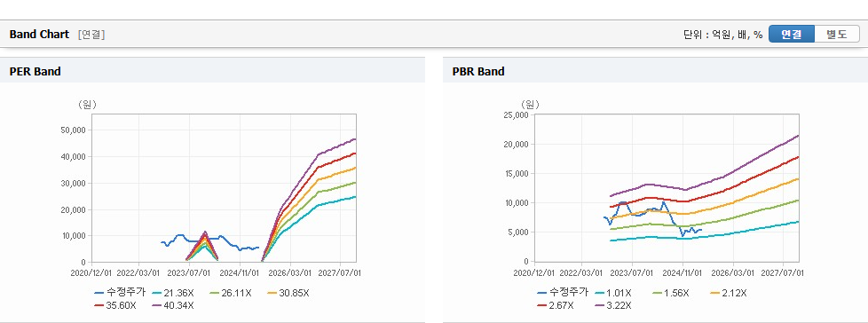The image size is (868, 323).
Task: Toggle 3.22X series in PBR legend
Action: [x=612, y=305]
